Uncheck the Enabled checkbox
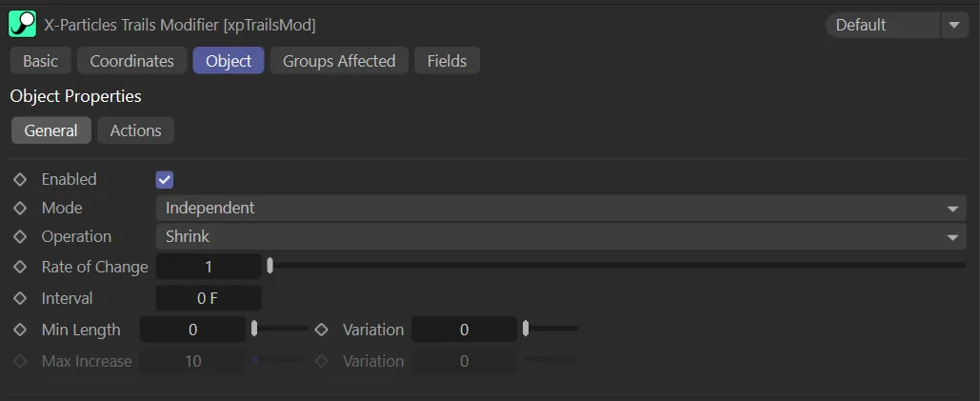The height and width of the screenshot is (401, 980). pyautogui.click(x=165, y=179)
